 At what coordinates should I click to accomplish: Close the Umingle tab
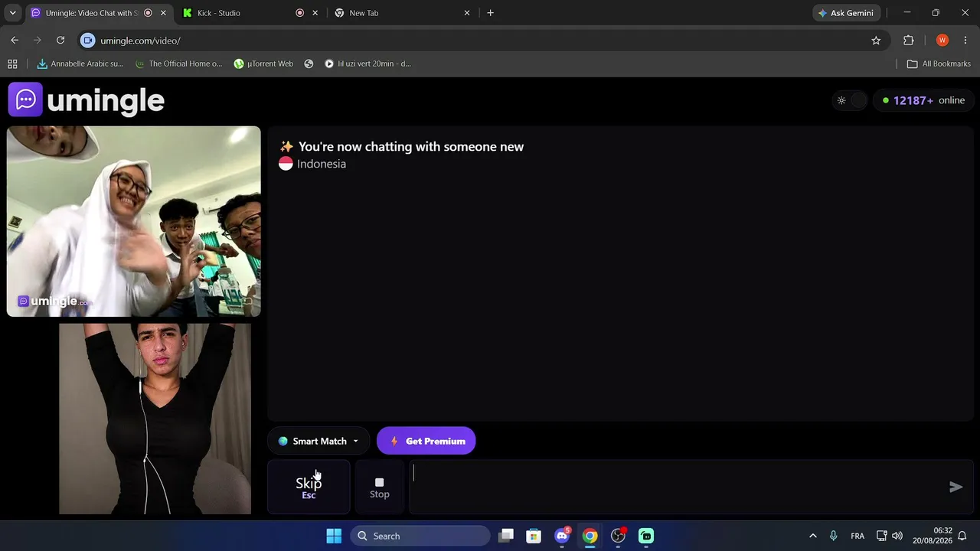pos(163,13)
